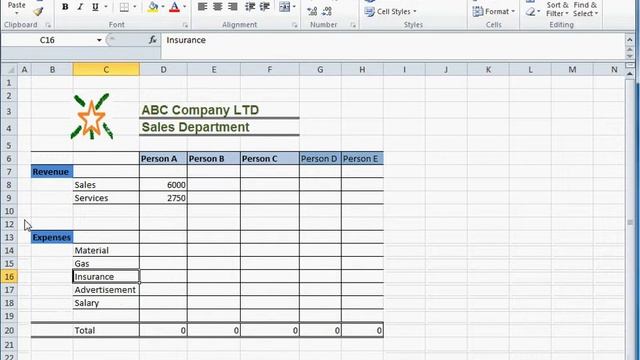The width and height of the screenshot is (640, 360).
Task: Open the Underline style dropdown arrow
Action: [x=106, y=7]
